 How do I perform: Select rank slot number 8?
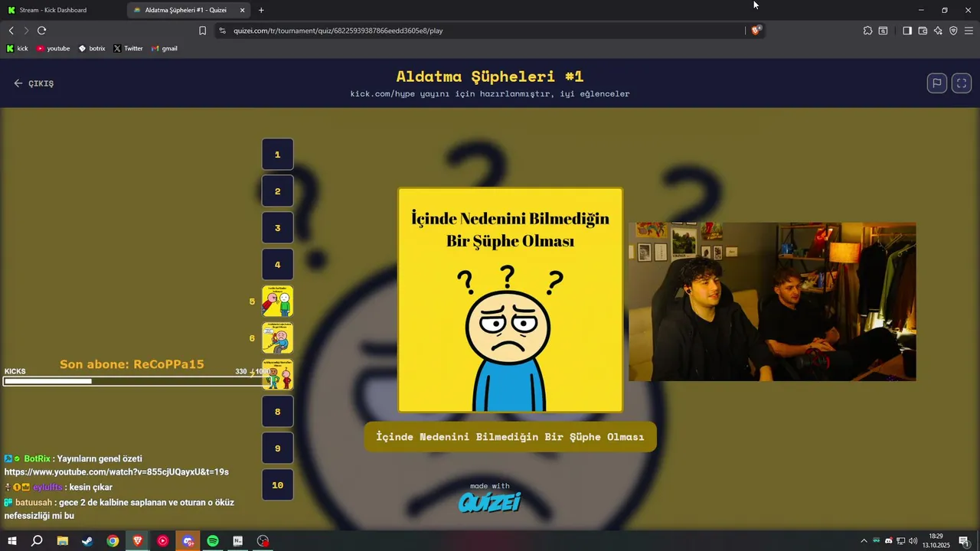pyautogui.click(x=278, y=412)
